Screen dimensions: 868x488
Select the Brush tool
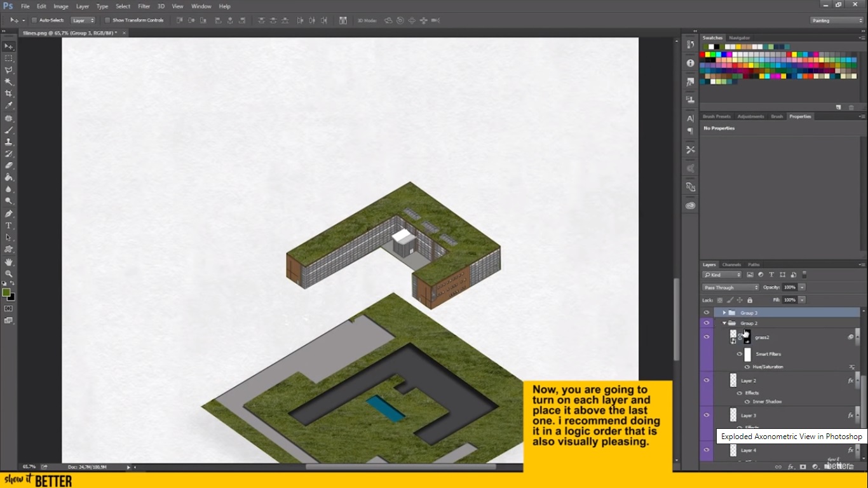9,130
